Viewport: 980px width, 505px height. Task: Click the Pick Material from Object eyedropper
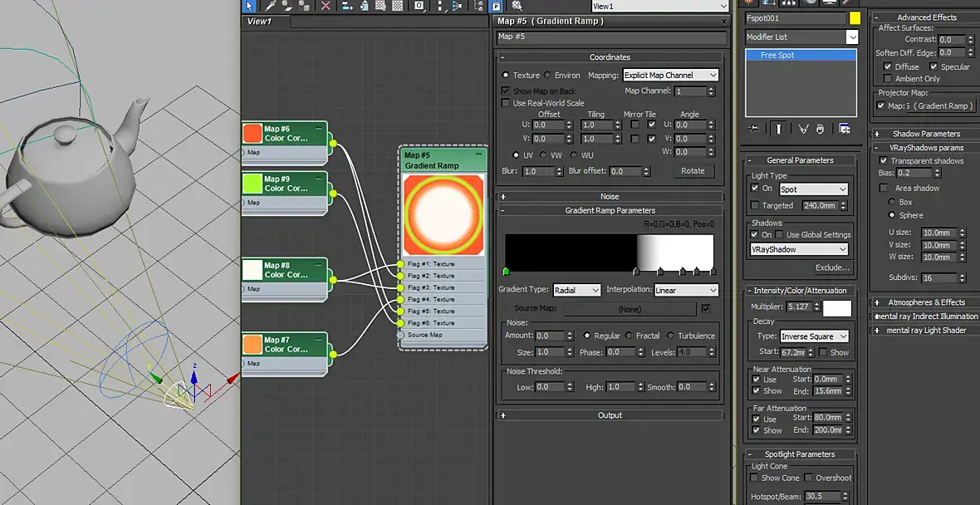[271, 6]
